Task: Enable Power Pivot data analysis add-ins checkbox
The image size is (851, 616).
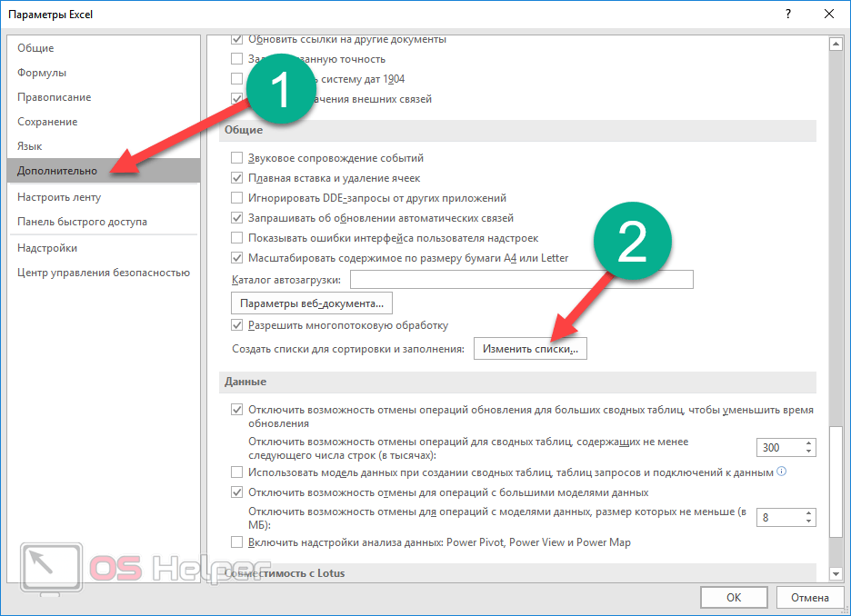Action: (237, 542)
